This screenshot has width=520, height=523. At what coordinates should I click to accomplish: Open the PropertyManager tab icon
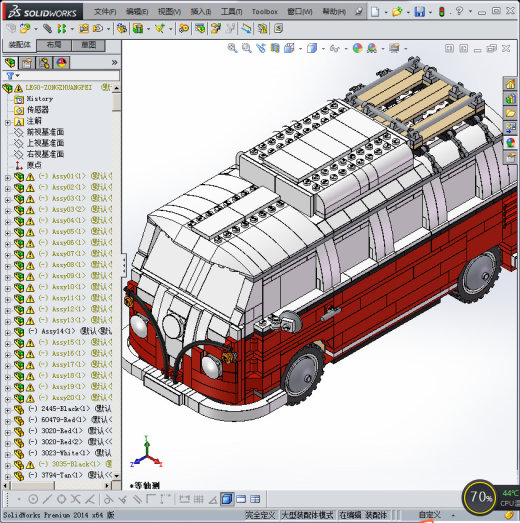point(27,63)
